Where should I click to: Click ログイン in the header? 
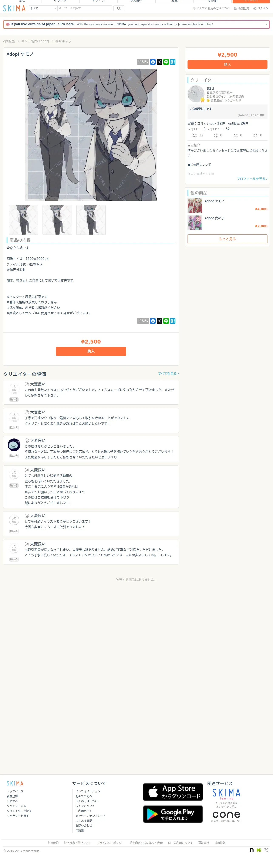point(261,9)
